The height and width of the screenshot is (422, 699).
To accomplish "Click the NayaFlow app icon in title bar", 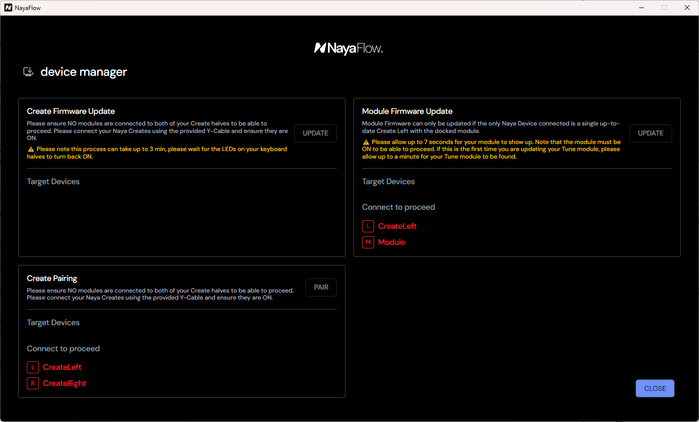I will 8,8.
